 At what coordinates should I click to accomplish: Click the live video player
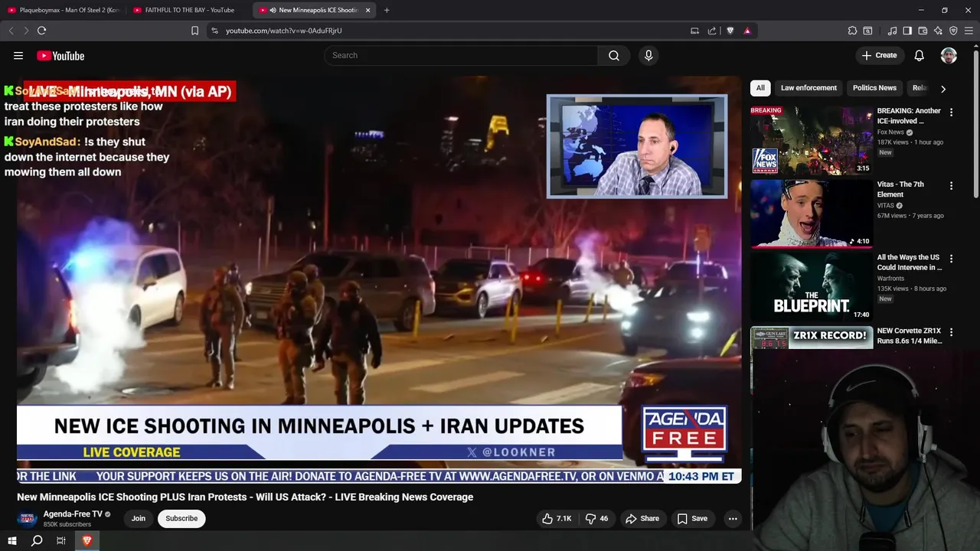(379, 279)
